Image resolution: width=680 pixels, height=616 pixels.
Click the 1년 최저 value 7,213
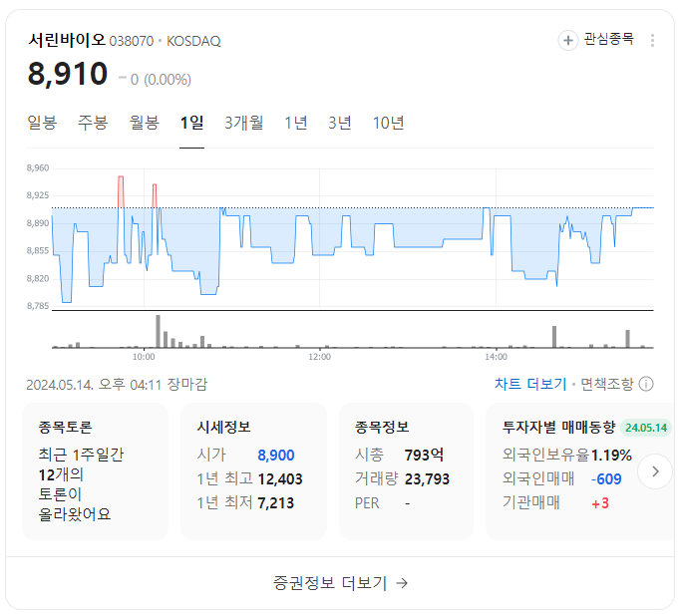click(276, 502)
